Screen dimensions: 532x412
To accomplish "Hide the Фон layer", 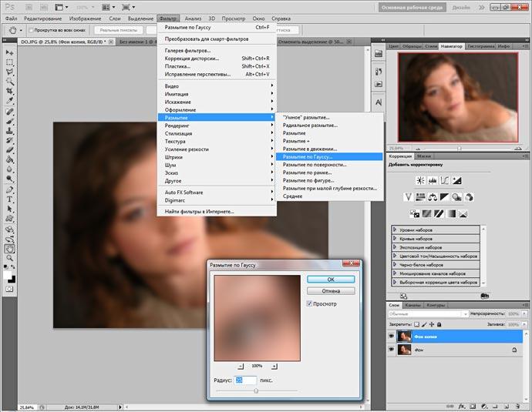I will 391,350.
